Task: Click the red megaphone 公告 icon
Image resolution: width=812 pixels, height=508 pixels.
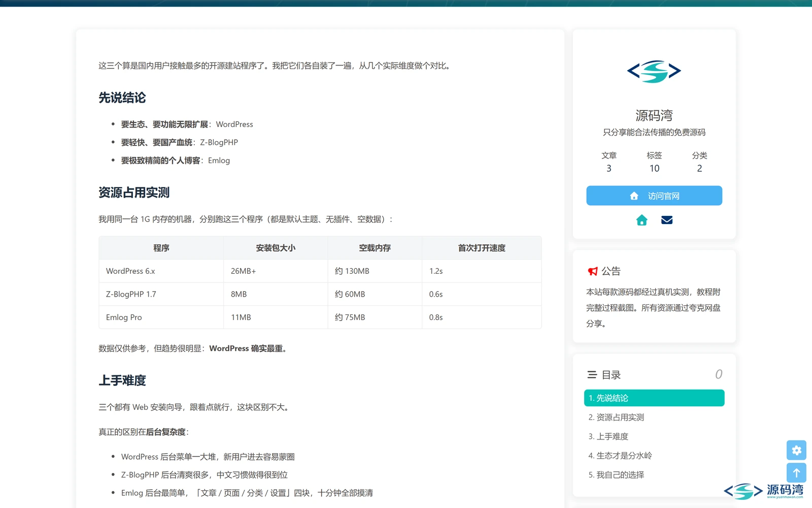Action: (592, 271)
